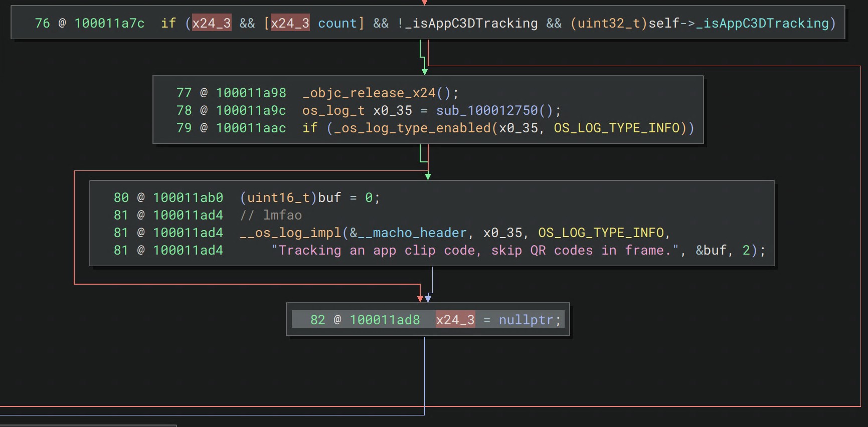Click os_log_t type on line 78
This screenshot has width=868, height=427.
333,110
